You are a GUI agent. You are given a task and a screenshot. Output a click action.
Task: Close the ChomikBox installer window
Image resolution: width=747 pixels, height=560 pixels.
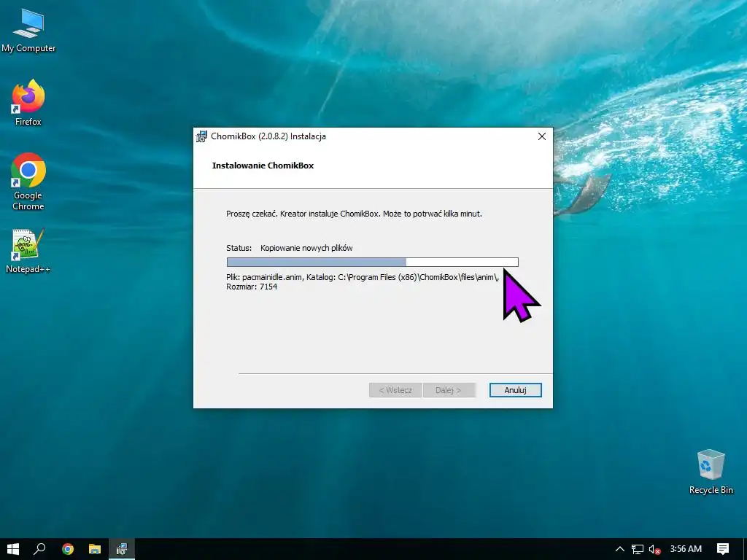click(542, 136)
